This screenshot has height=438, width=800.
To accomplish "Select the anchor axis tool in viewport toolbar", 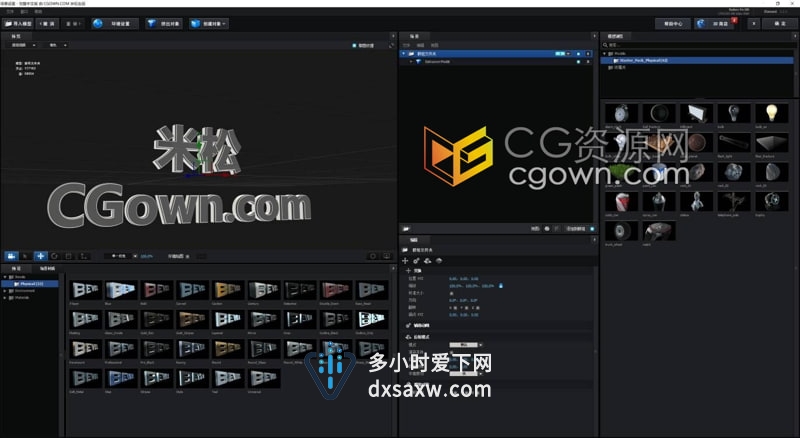I will point(83,256).
